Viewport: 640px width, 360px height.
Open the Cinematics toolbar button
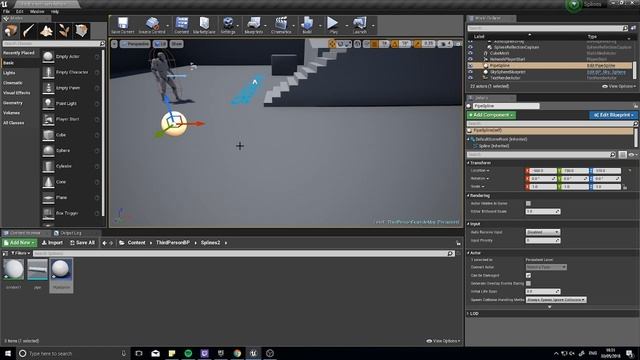(281, 25)
